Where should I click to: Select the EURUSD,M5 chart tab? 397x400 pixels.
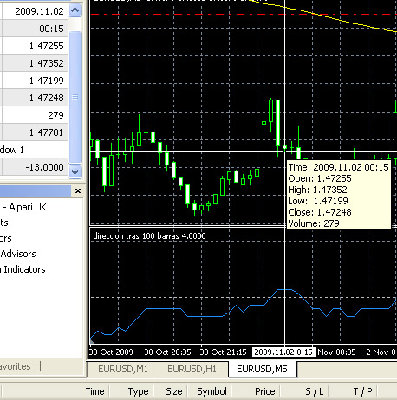(x=262, y=369)
